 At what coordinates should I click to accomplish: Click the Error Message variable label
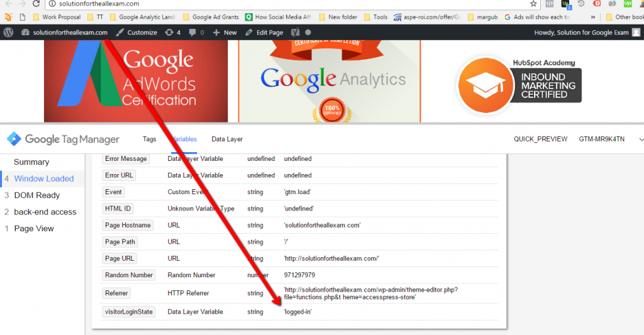point(126,159)
